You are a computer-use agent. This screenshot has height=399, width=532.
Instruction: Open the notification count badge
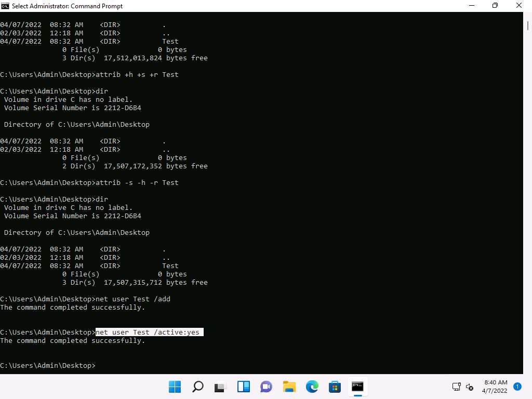pos(517,387)
